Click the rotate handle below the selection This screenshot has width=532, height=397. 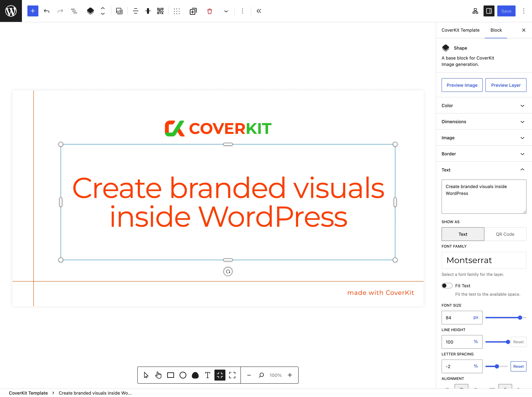coord(228,272)
